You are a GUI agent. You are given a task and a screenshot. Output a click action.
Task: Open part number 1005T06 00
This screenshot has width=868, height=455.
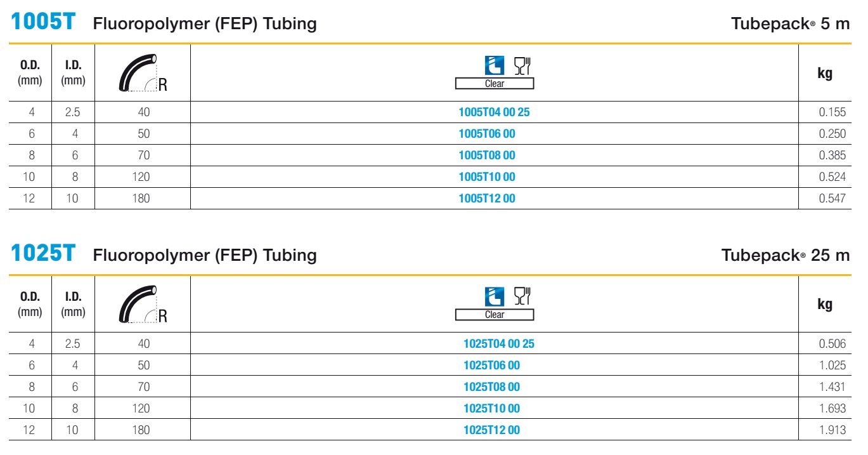[487, 134]
